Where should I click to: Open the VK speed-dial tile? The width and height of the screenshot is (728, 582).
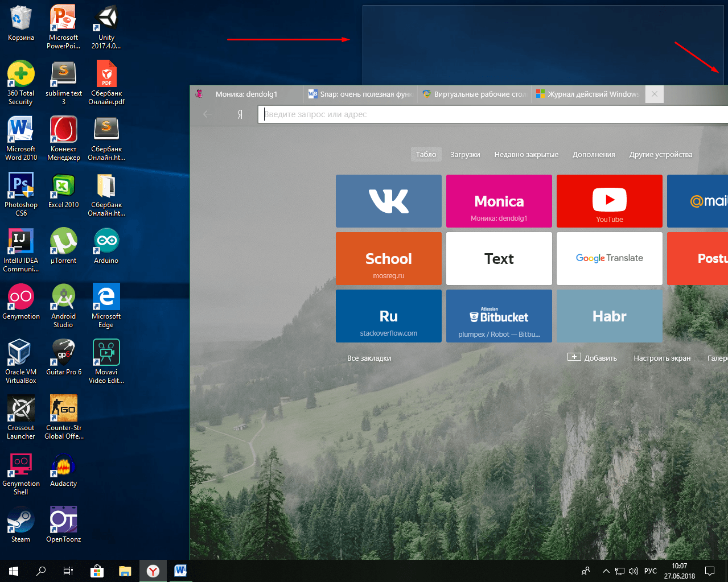coord(389,201)
